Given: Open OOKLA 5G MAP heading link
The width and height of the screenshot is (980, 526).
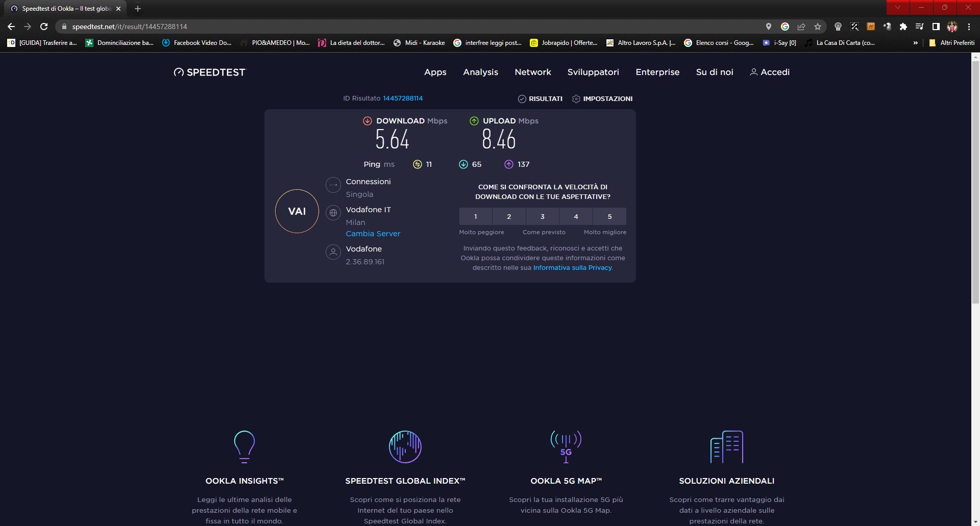Looking at the screenshot, I should point(566,481).
